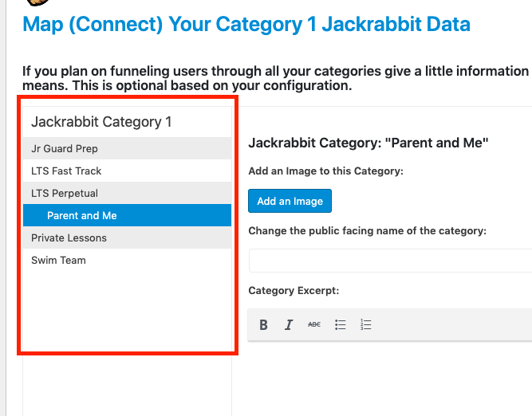Select Private Lessons in category list
Image resolution: width=532 pixels, height=416 pixels.
click(x=69, y=237)
